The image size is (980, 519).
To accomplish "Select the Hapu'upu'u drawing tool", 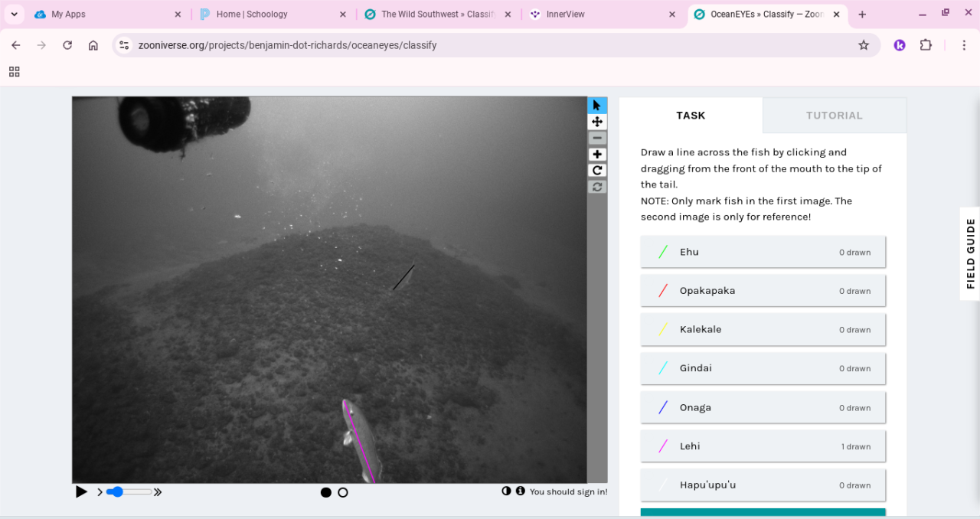I will (763, 485).
